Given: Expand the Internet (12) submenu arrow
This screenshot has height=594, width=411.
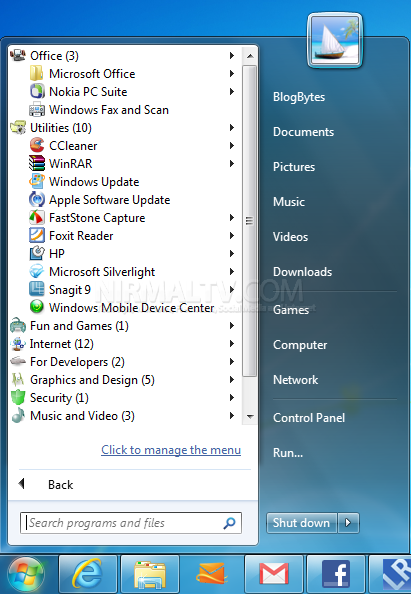Looking at the screenshot, I should coord(231,344).
